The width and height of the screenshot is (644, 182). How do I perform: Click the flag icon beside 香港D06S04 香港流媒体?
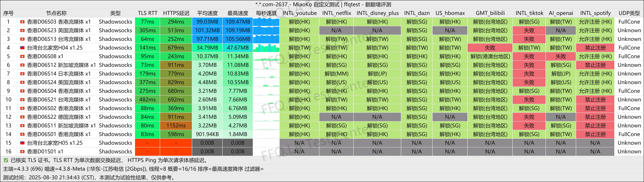[22, 91]
